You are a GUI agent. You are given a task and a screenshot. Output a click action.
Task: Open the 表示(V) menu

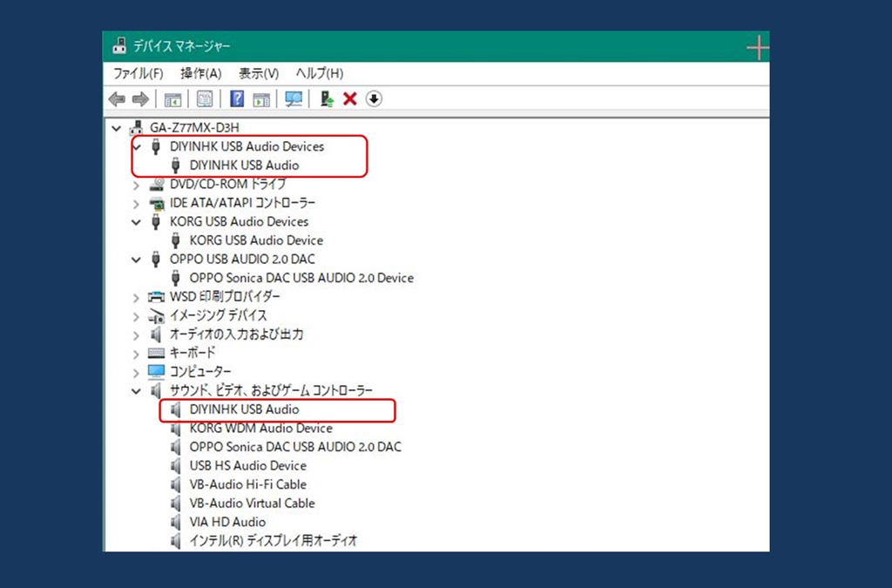pyautogui.click(x=258, y=73)
